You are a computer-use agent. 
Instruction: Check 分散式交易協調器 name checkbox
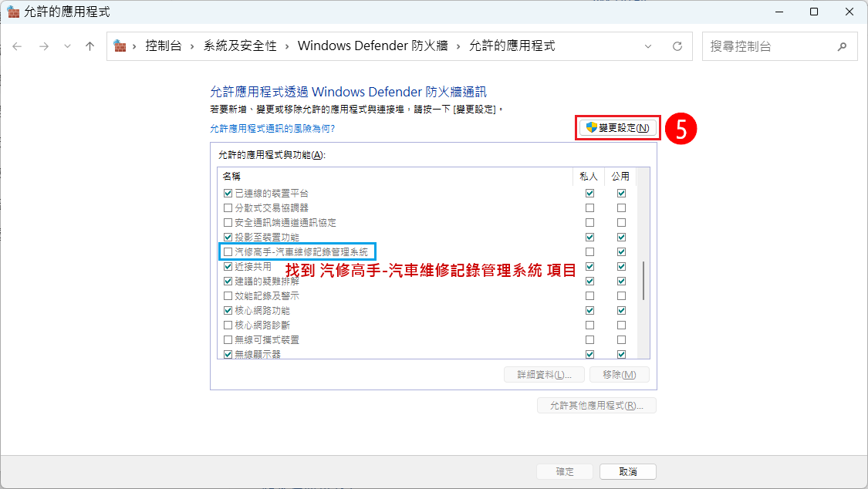coord(228,208)
